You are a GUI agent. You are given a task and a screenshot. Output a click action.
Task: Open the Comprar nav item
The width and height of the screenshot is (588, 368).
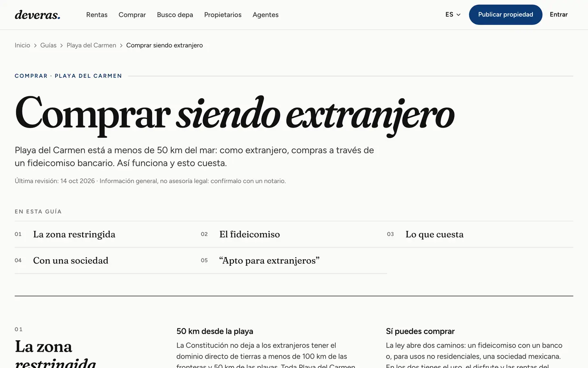(132, 15)
